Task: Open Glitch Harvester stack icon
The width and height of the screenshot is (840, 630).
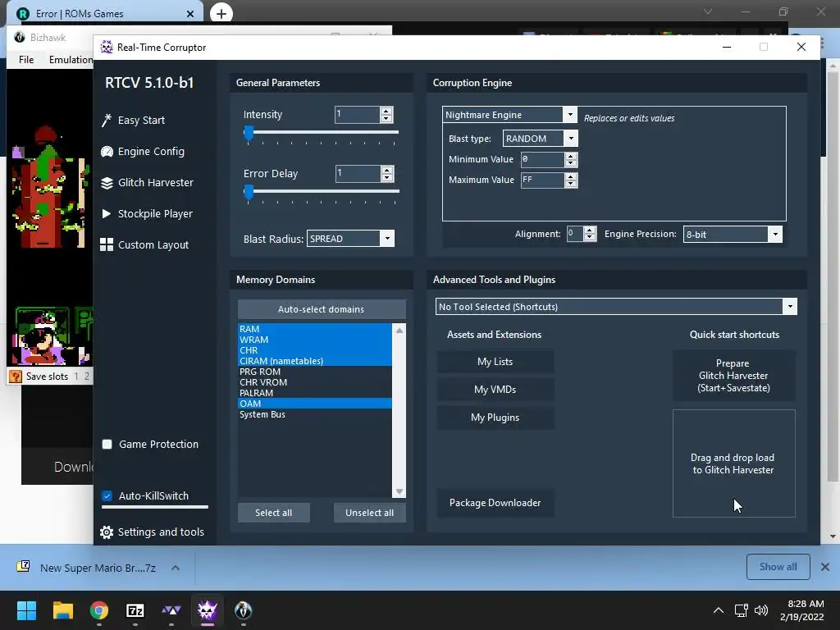Action: (x=107, y=183)
